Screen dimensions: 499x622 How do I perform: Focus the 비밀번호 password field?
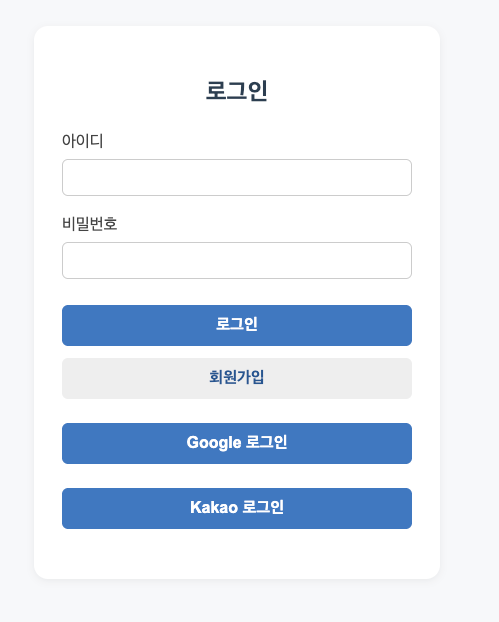(x=237, y=260)
